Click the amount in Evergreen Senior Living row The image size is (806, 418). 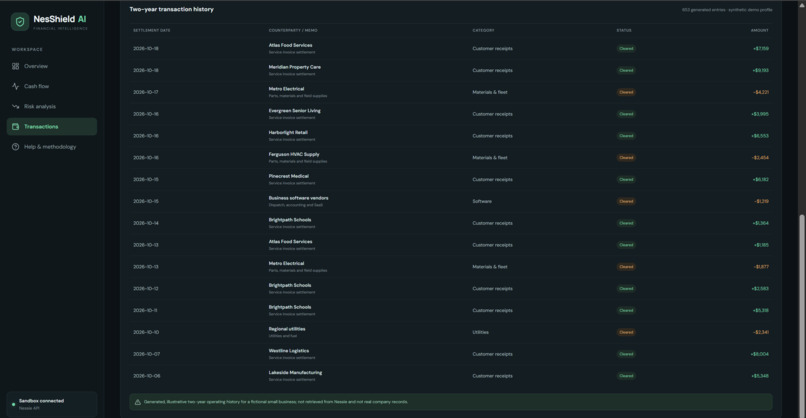(x=760, y=114)
